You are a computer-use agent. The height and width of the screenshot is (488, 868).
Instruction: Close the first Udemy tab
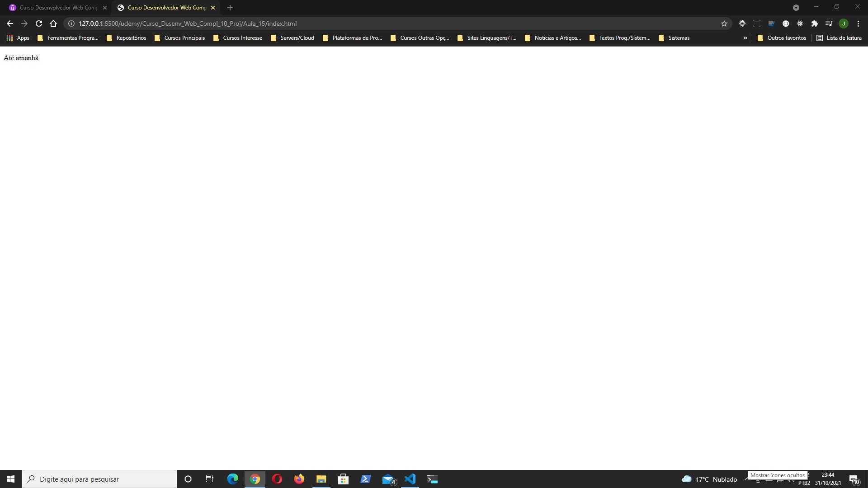click(105, 8)
